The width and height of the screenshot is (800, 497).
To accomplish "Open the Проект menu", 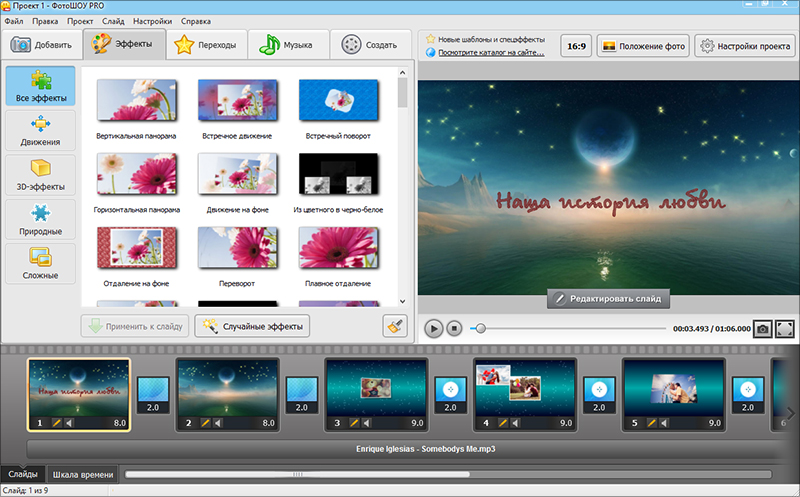I will coord(80,21).
